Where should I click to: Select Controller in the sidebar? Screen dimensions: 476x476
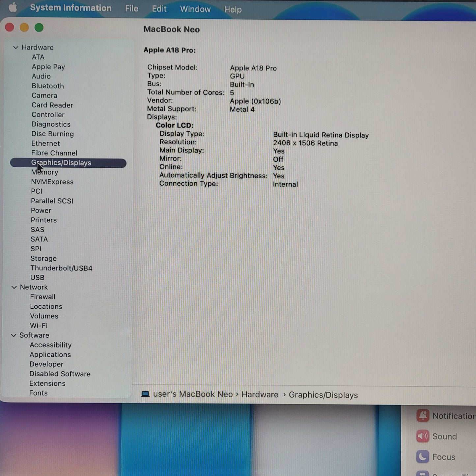pos(48,115)
